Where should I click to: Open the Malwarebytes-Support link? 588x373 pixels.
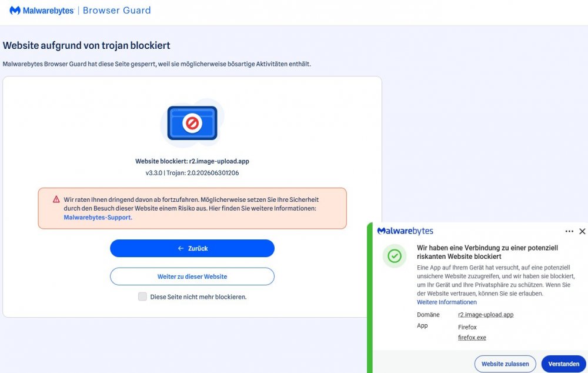click(x=98, y=217)
